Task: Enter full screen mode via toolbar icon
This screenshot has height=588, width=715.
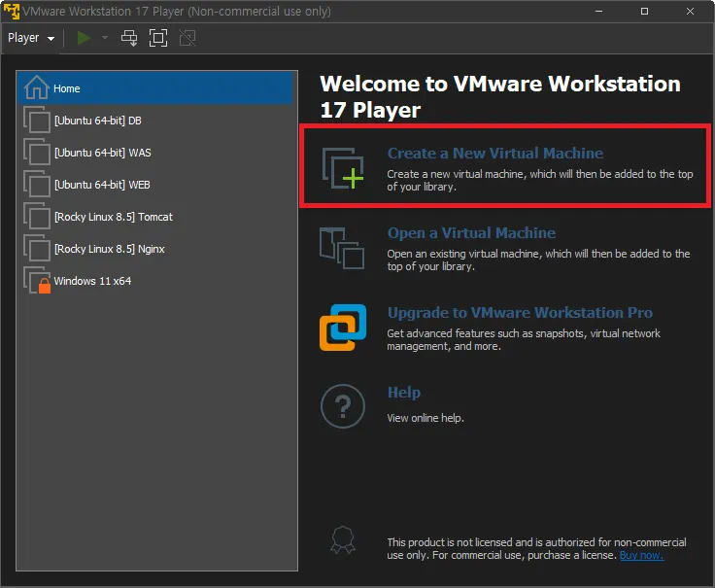Action: (x=158, y=38)
